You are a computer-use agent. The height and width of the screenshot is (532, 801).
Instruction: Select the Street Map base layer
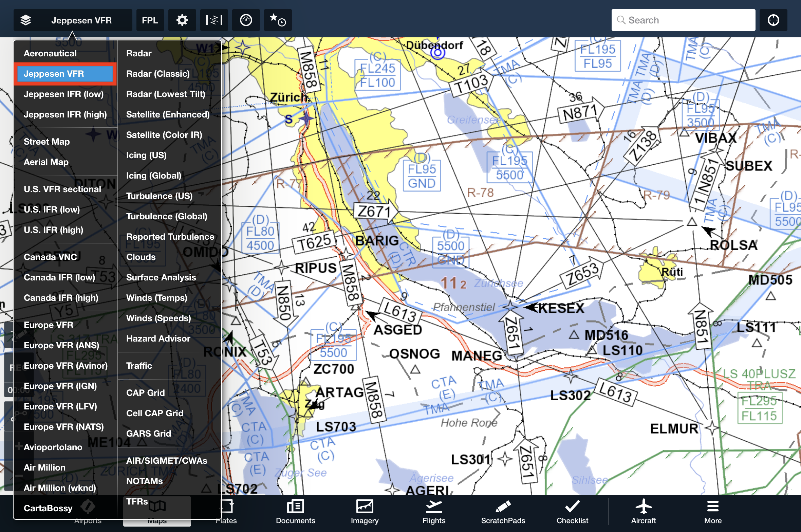pyautogui.click(x=46, y=142)
